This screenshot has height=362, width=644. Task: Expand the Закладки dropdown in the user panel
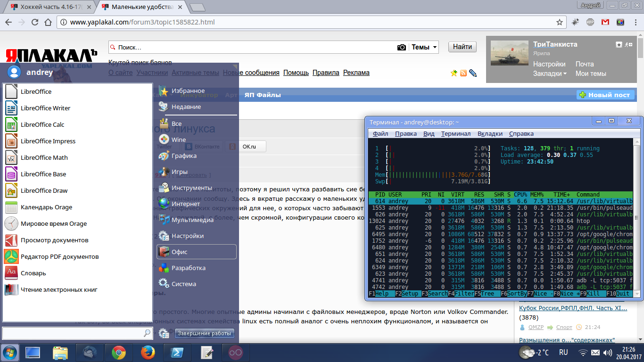[550, 74]
